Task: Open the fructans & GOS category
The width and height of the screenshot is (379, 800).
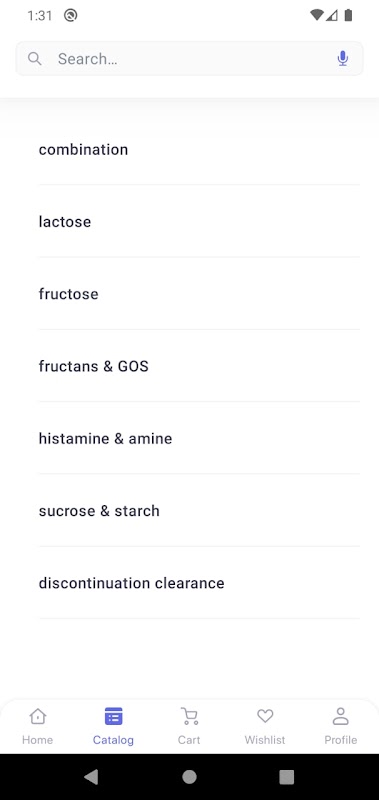Action: pyautogui.click(x=199, y=366)
